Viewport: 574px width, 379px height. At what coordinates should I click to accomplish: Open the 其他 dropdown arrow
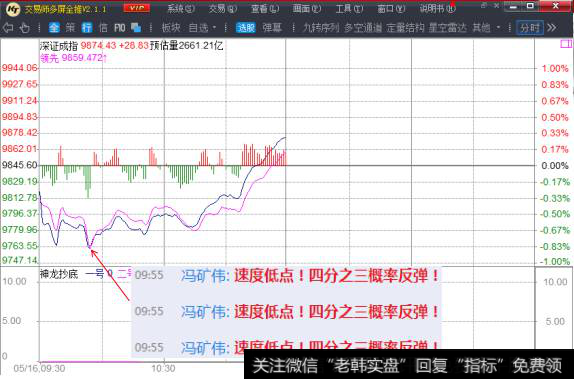498,28
